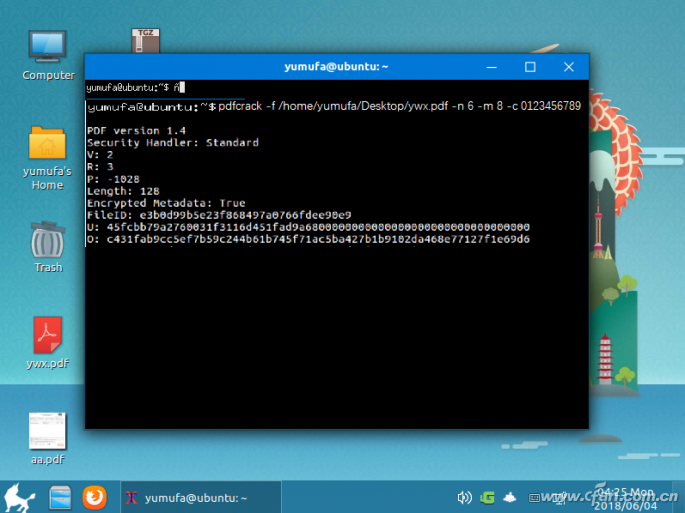Minimize the terminal window
The image size is (685, 513).
tap(491, 67)
